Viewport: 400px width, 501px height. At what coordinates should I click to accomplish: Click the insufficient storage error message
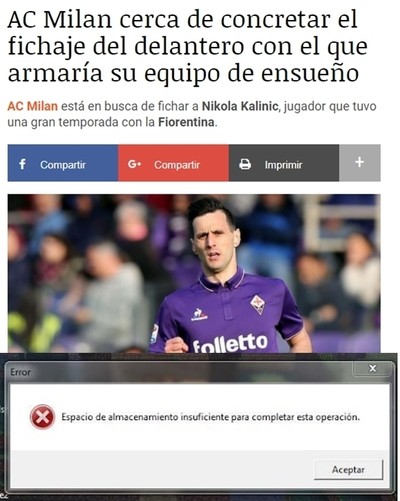210,417
